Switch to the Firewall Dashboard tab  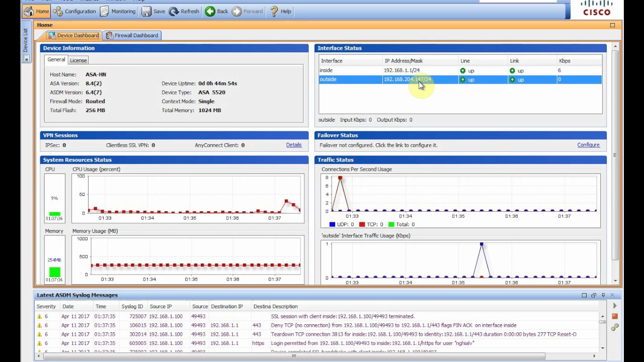pos(132,35)
